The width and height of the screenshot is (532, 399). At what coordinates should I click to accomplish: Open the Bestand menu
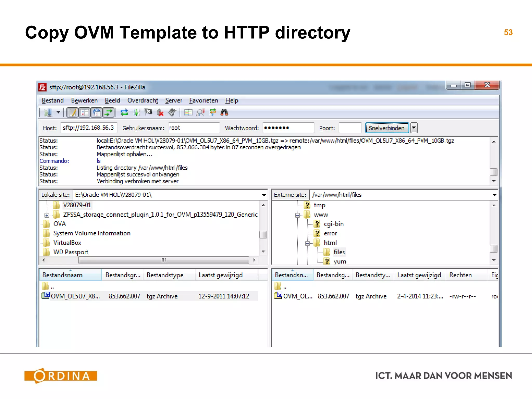53,101
